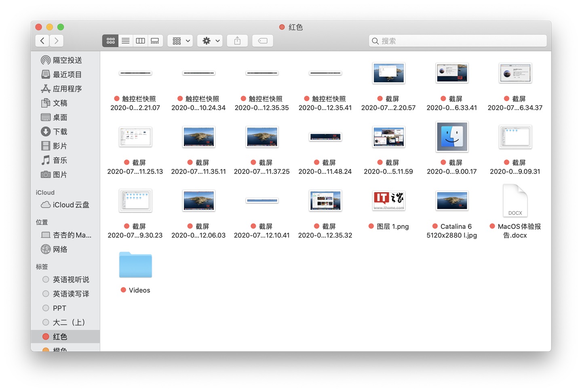Image resolution: width=582 pixels, height=392 pixels.
Task: Switch to gallery view
Action: 155,41
